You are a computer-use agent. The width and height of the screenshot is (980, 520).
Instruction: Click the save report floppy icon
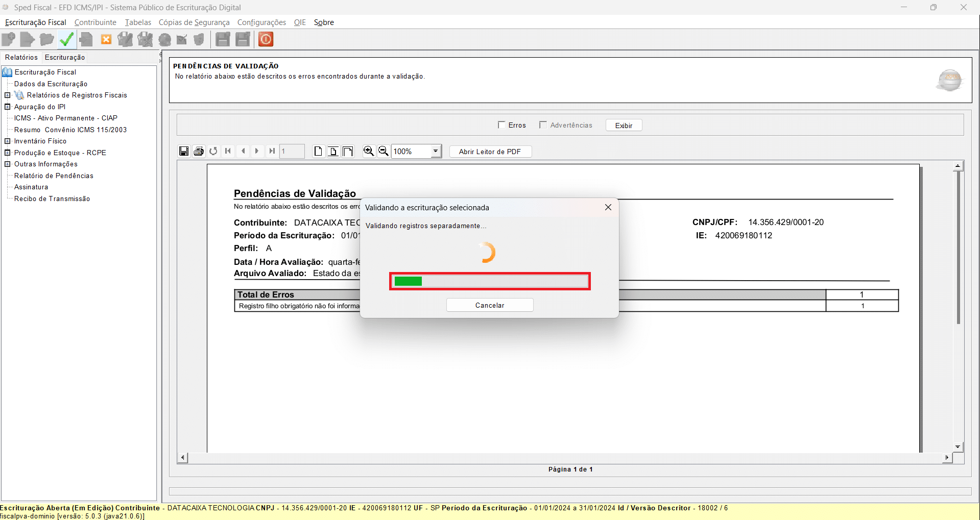pos(184,151)
